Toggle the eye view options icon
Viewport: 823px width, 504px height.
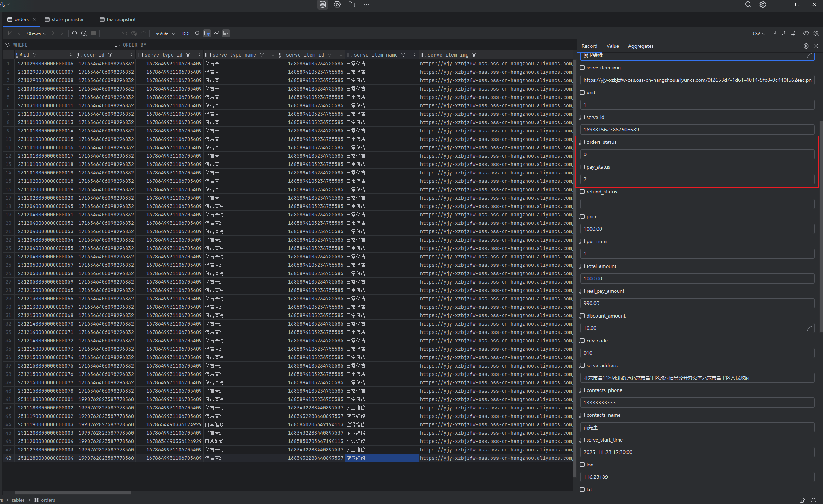click(x=806, y=33)
